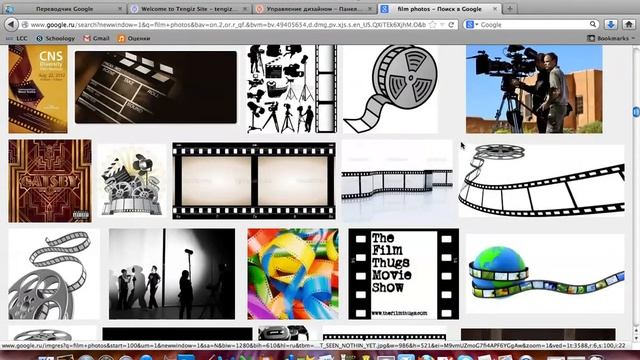Open a new tab with the plus button

[x=510, y=9]
